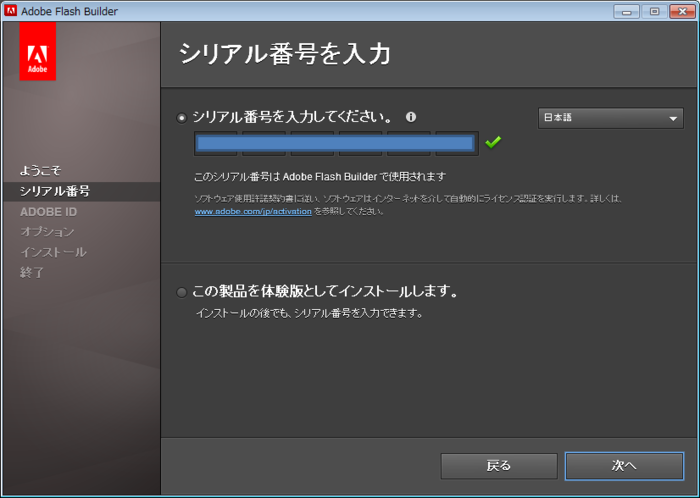Viewport: 700px width, 498px height.
Task: Close the Adobe Flash Builder window
Action: pyautogui.click(x=682, y=12)
